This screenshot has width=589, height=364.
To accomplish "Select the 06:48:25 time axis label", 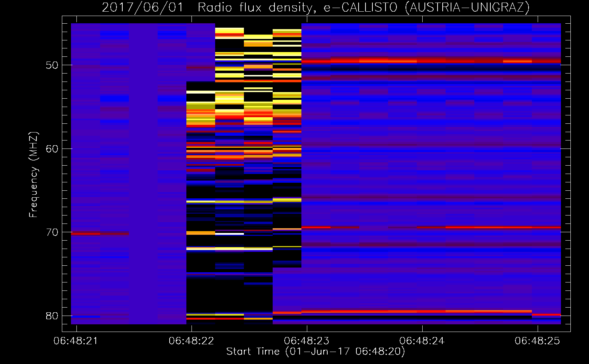I will 537,341.
